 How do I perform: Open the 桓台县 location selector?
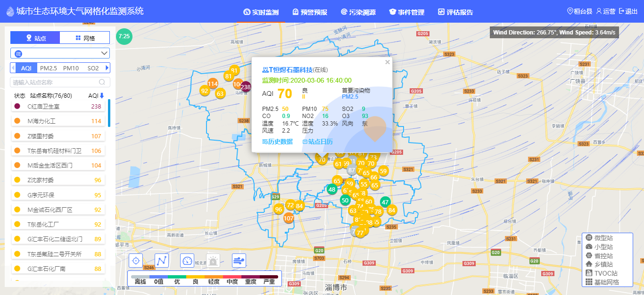578,11
